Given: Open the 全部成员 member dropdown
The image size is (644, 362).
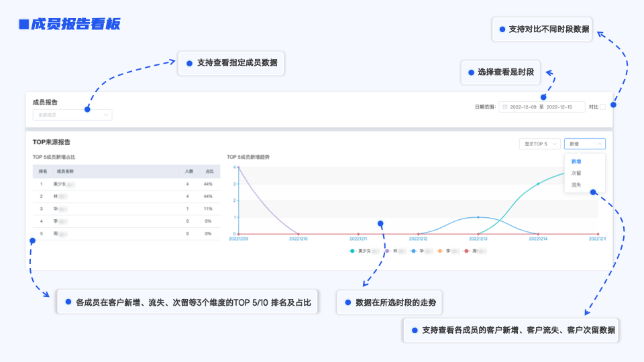Looking at the screenshot, I should tap(72, 115).
